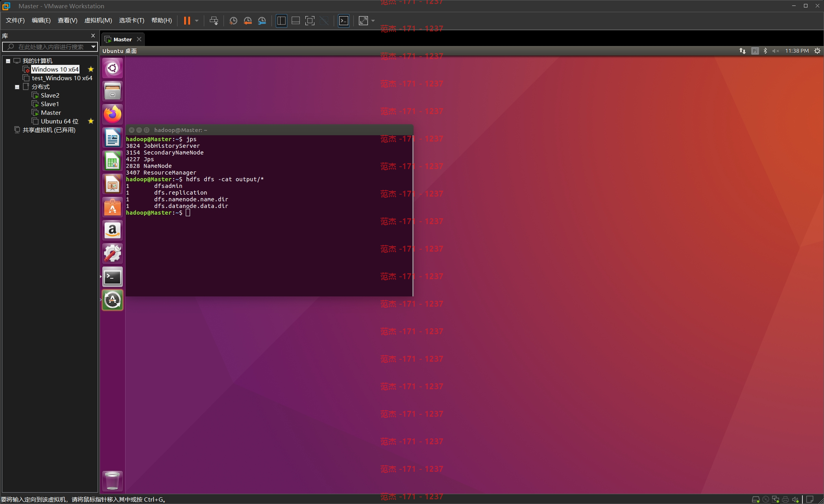Open Files manager in Ubuntu launcher
Screen dimensions: 824x504
113,91
